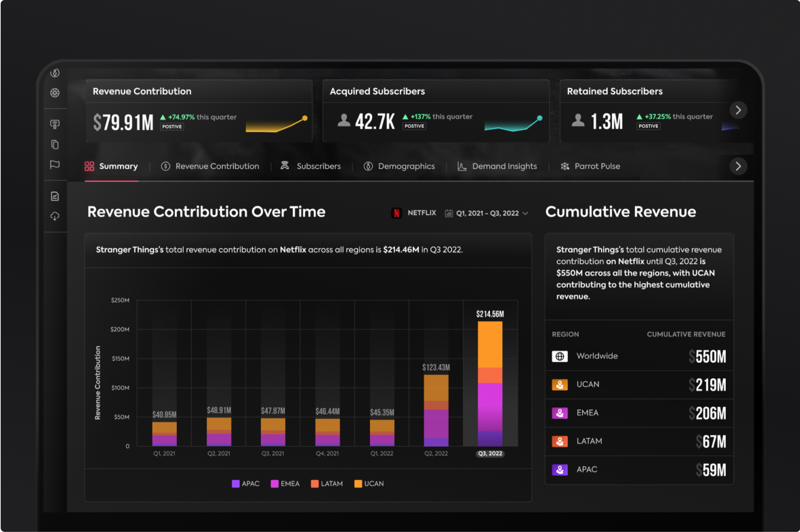Select the APAC $59M row
The height and width of the screenshot is (532, 800).
coord(639,470)
